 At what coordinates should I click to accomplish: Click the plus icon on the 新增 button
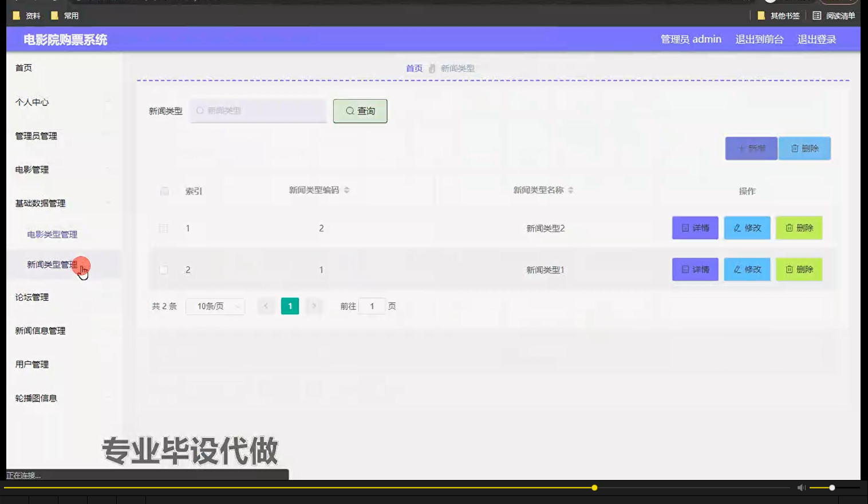click(x=741, y=148)
